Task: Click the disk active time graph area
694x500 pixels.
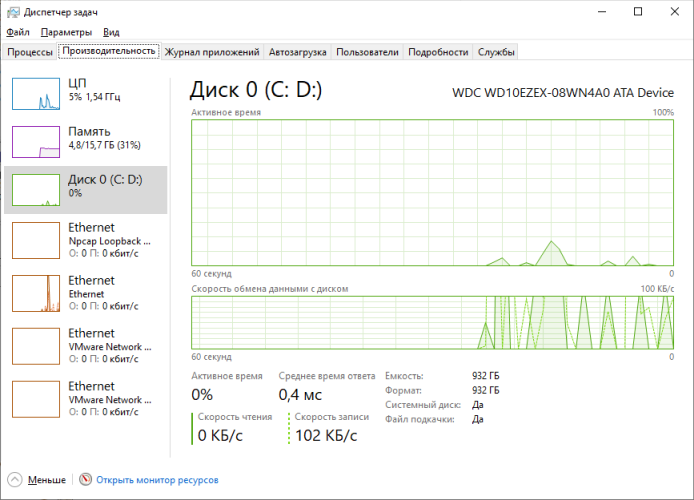Action: coord(432,192)
